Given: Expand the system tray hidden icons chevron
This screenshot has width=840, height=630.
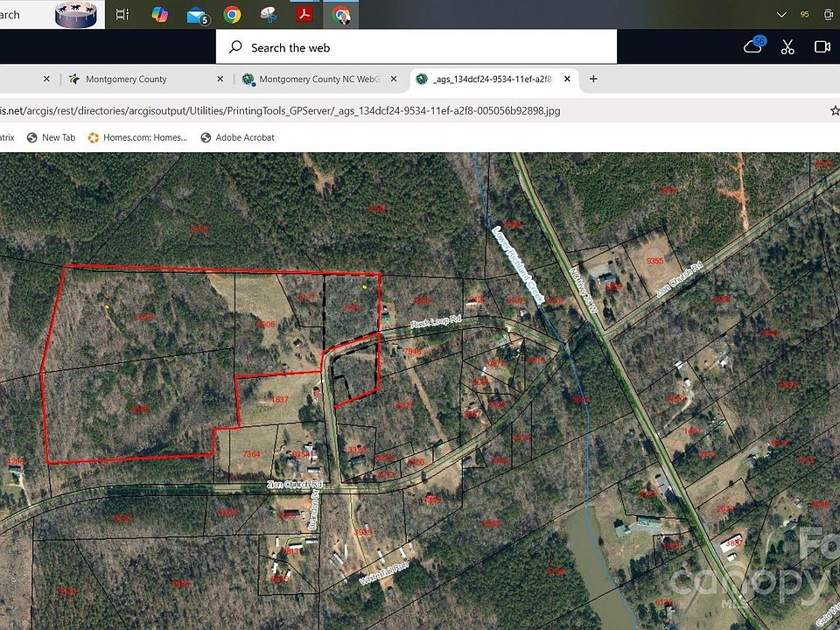Looking at the screenshot, I should pyautogui.click(x=781, y=14).
